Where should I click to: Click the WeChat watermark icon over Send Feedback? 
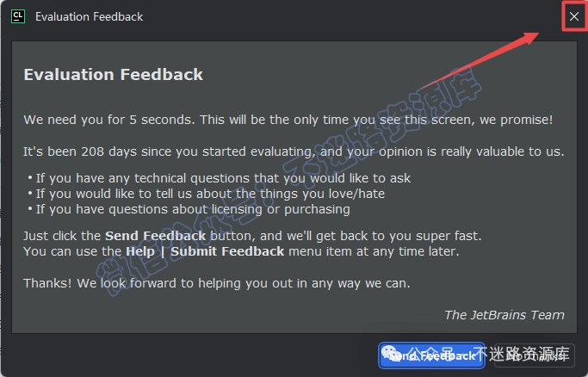[390, 354]
